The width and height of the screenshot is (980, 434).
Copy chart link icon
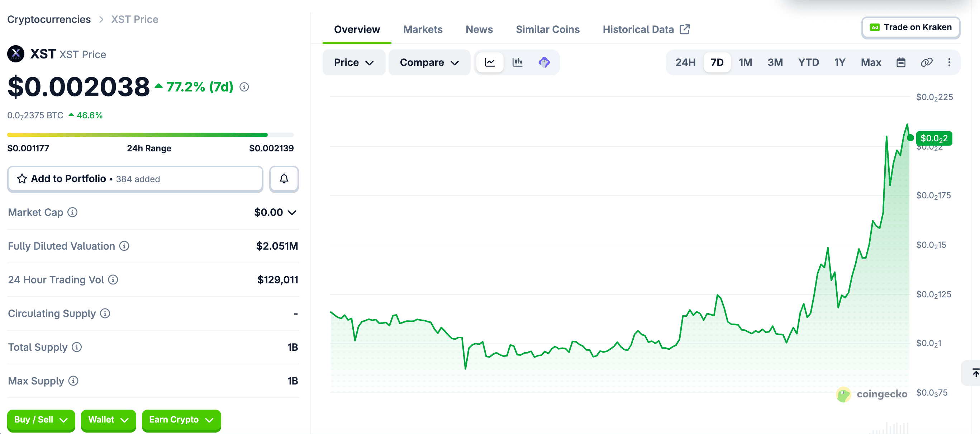[926, 62]
